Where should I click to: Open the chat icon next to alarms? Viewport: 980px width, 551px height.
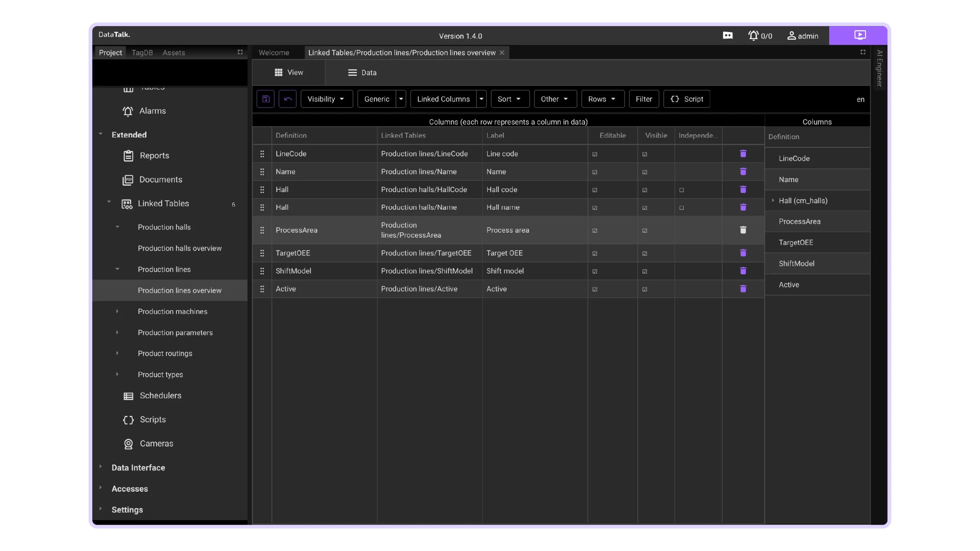(728, 36)
